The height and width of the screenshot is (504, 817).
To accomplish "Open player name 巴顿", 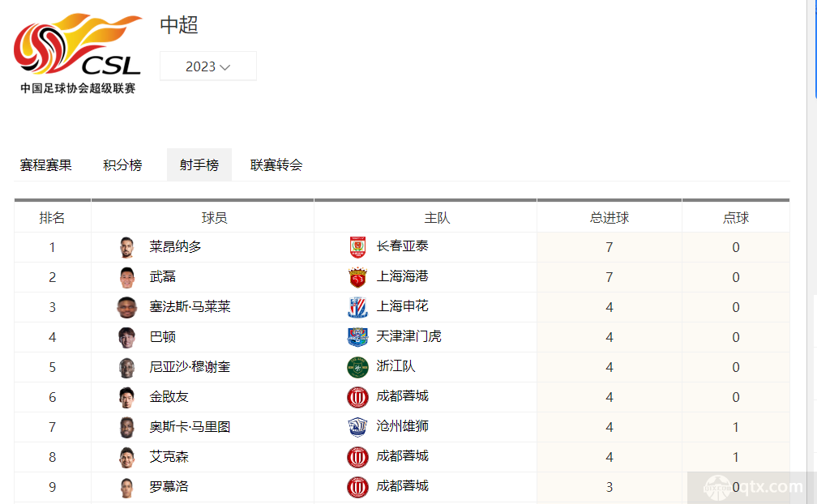I will [163, 337].
